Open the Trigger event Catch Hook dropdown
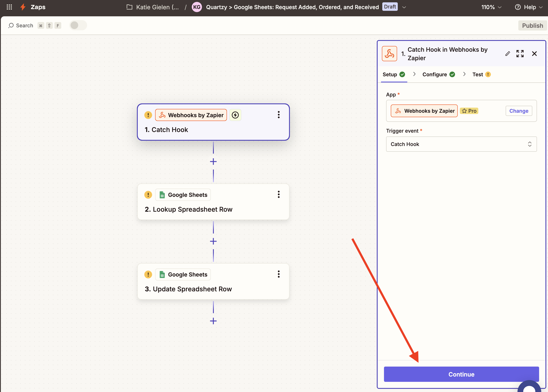 461,144
